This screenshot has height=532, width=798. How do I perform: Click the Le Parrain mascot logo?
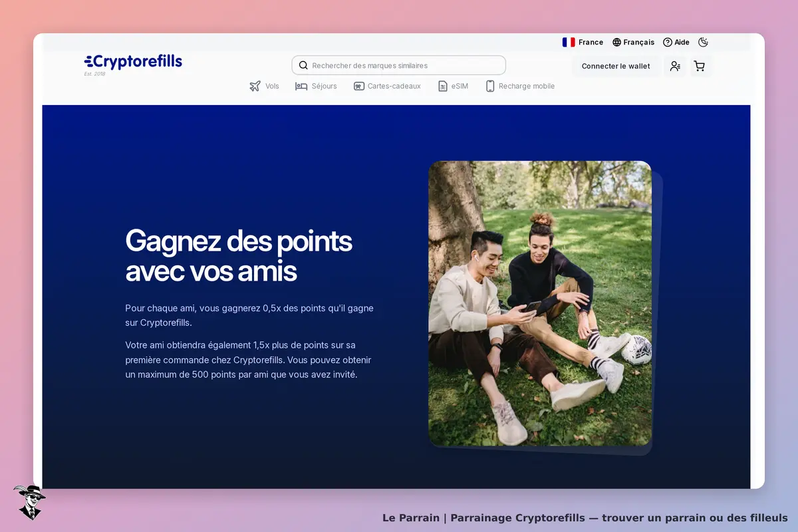(29, 501)
